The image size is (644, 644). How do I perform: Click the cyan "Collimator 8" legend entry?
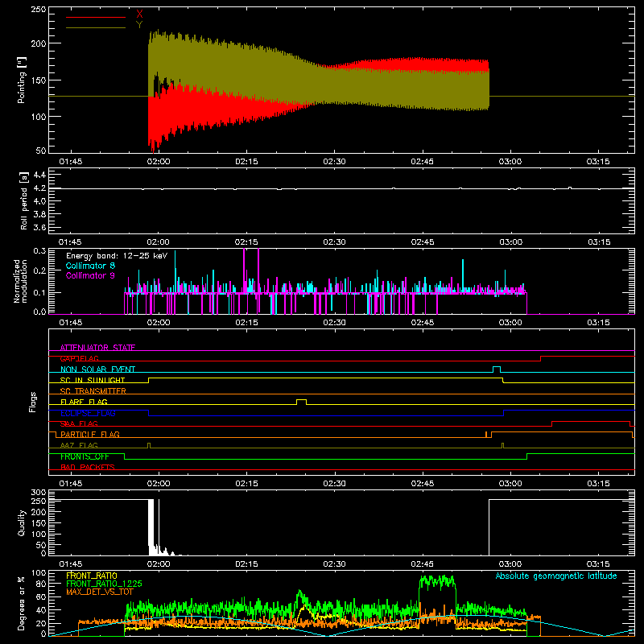90,266
